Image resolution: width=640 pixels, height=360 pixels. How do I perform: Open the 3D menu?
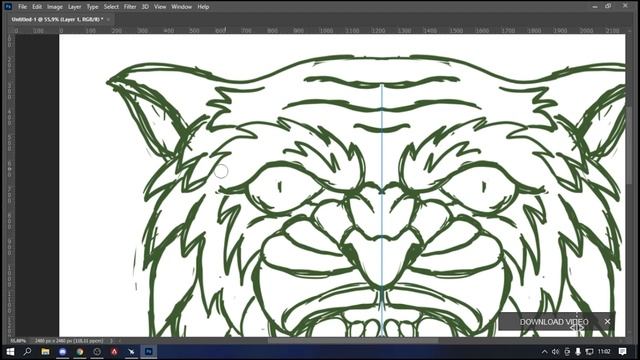coord(145,7)
